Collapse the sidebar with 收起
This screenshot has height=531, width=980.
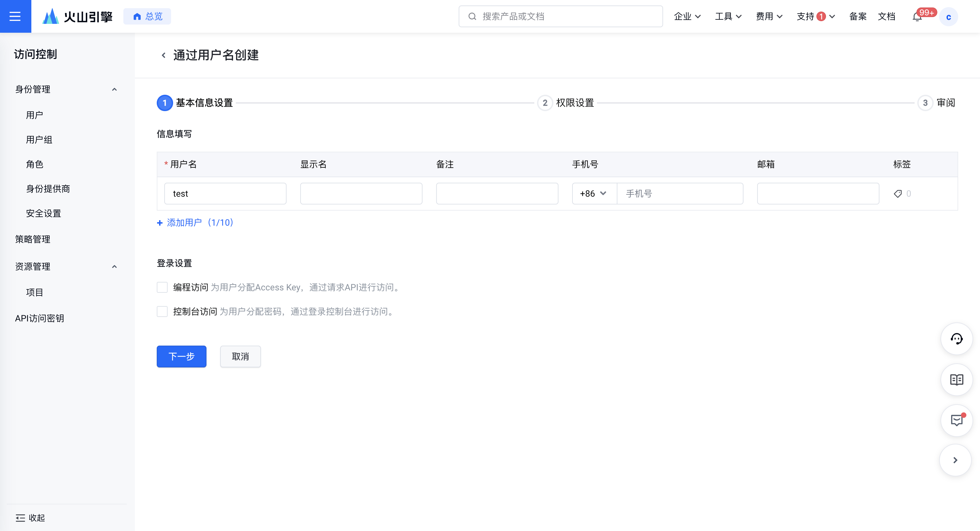pyautogui.click(x=30, y=518)
